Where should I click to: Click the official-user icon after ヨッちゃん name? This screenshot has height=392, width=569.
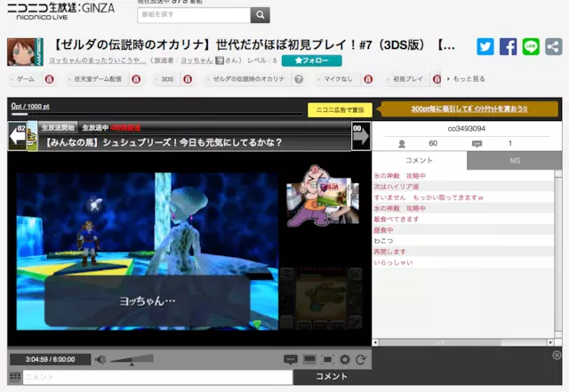220,60
